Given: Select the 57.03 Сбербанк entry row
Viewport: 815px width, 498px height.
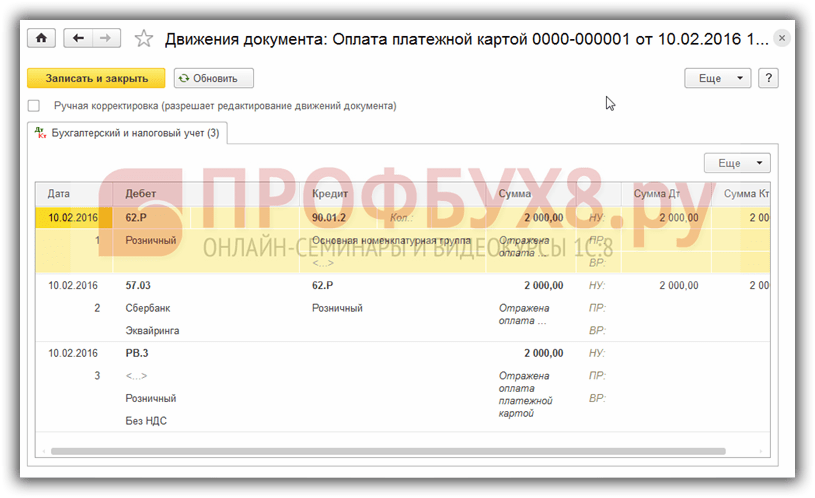Looking at the screenshot, I should [x=403, y=308].
